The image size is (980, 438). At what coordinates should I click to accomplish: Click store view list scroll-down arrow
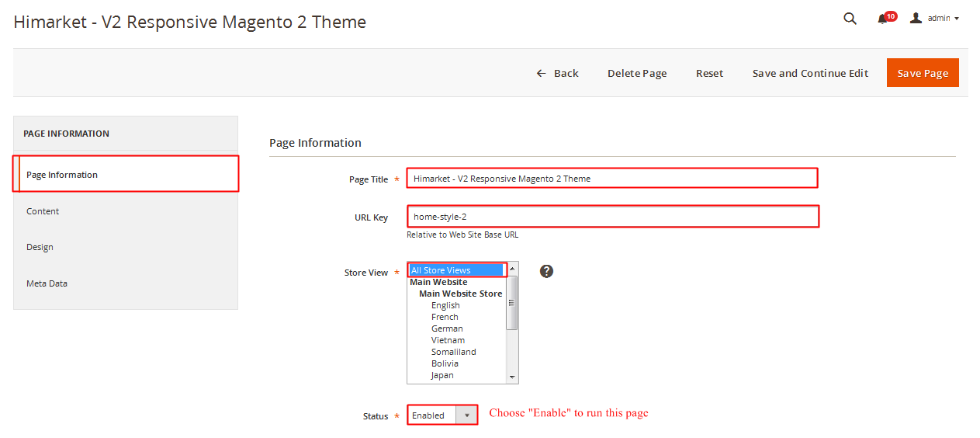tap(511, 377)
